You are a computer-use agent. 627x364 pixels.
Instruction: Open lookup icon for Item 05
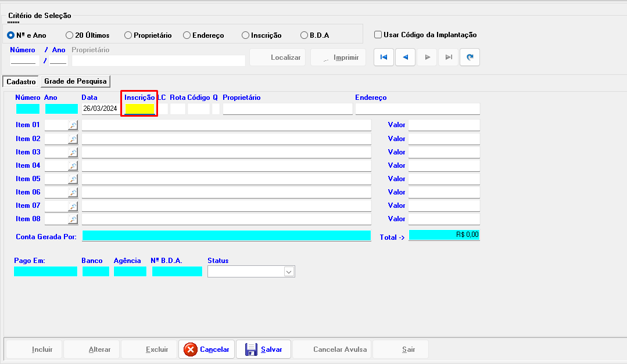tap(73, 179)
